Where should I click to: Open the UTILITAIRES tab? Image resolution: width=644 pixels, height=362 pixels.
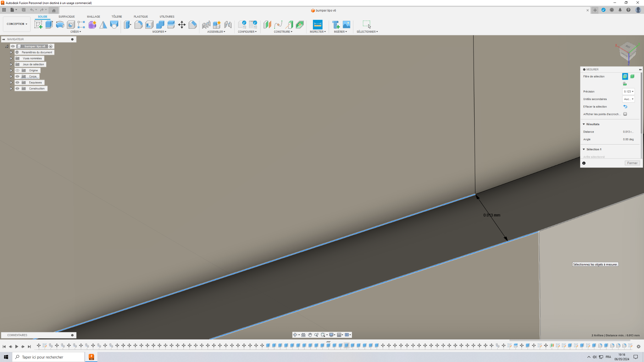(x=167, y=17)
